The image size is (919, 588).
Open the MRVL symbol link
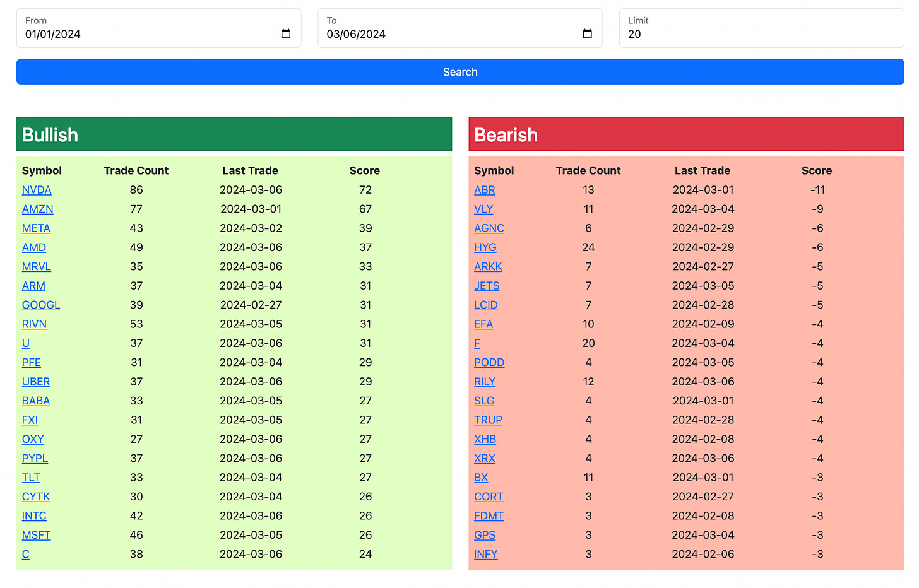37,267
